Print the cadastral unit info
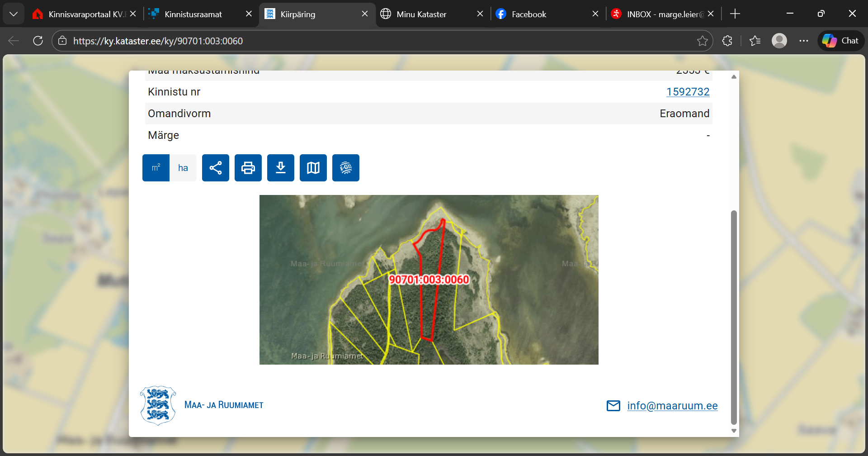 click(x=248, y=168)
